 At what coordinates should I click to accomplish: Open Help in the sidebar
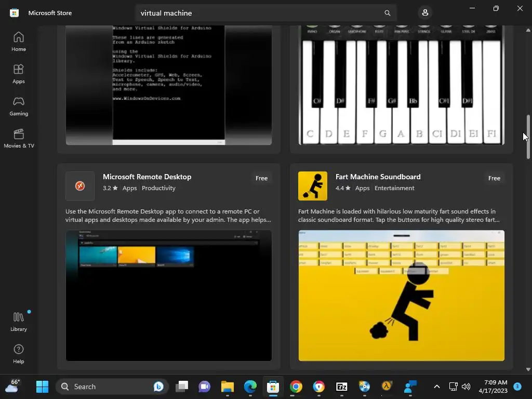19,354
